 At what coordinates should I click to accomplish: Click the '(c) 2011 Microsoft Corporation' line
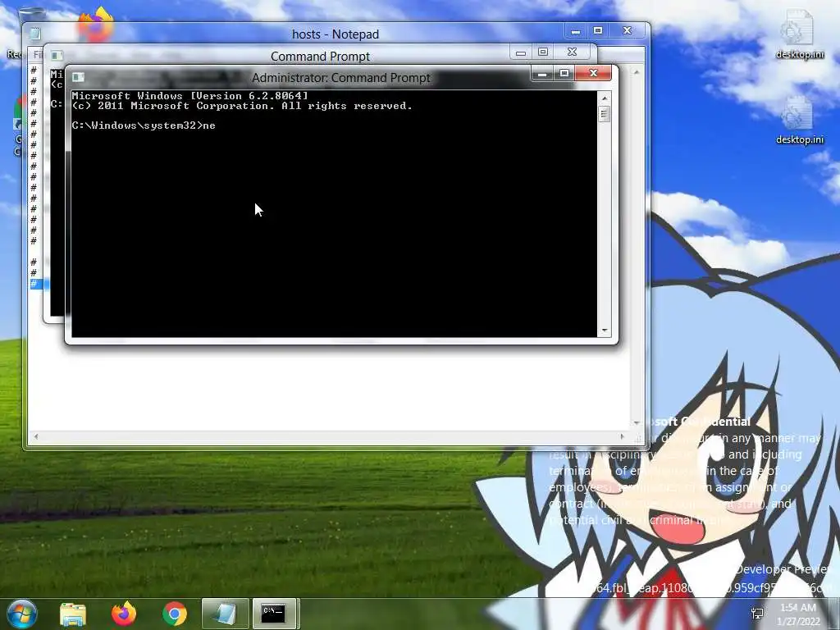(x=242, y=106)
